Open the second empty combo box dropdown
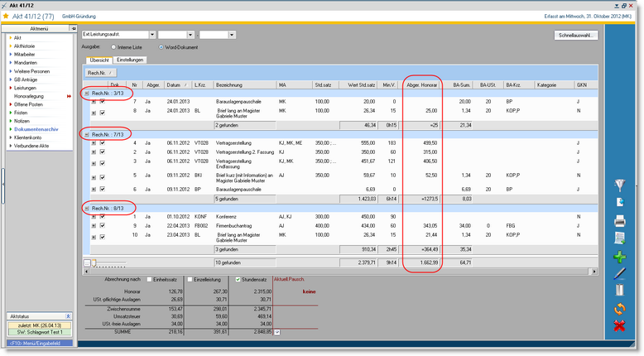644x356 pixels. (x=190, y=35)
